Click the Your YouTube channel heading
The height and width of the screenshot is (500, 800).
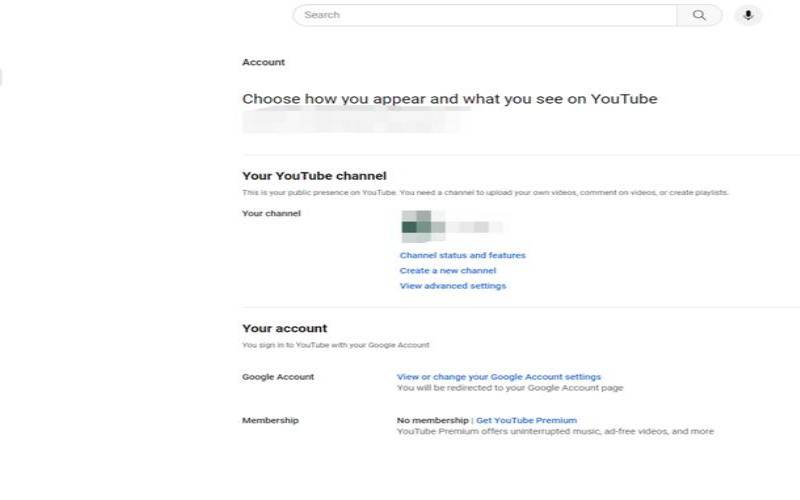(314, 176)
